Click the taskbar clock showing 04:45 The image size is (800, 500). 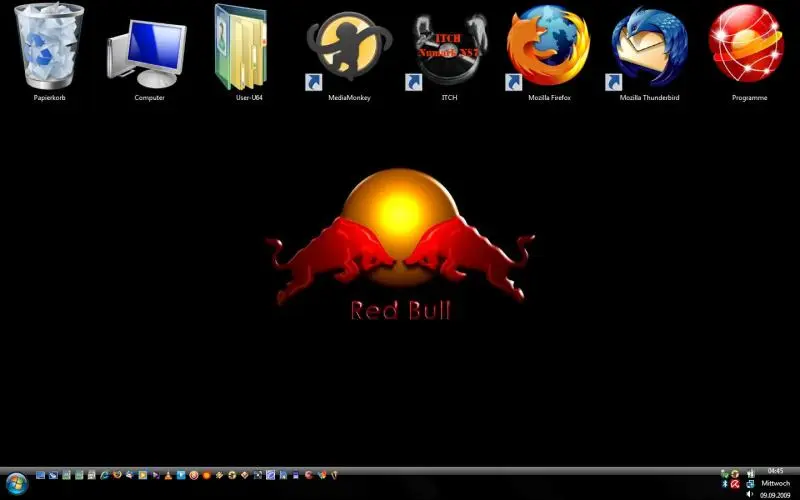tap(775, 470)
